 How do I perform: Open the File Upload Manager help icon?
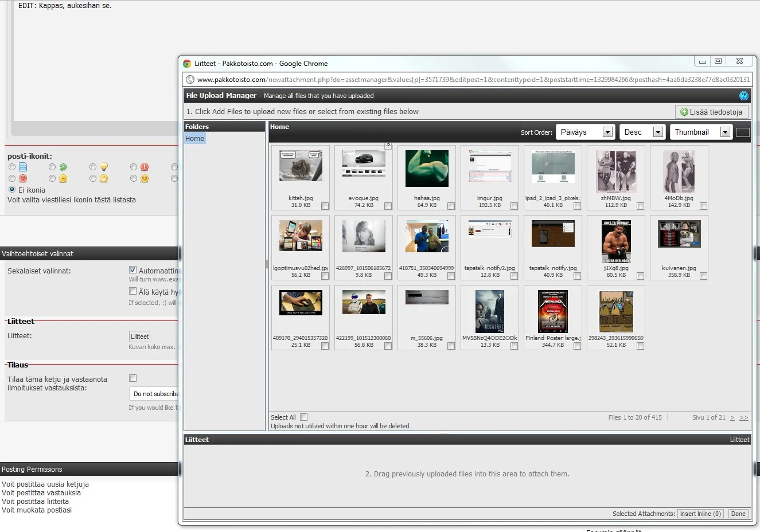[x=743, y=96]
